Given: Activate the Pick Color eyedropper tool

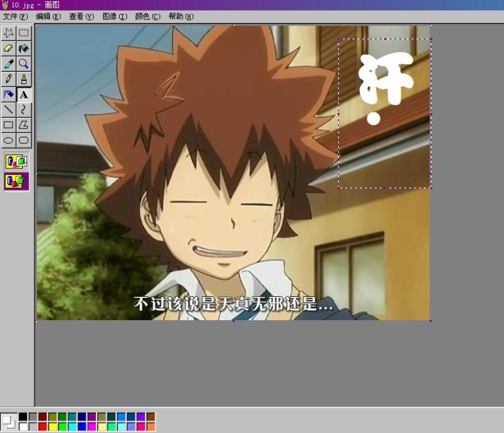Looking at the screenshot, I should (x=8, y=64).
